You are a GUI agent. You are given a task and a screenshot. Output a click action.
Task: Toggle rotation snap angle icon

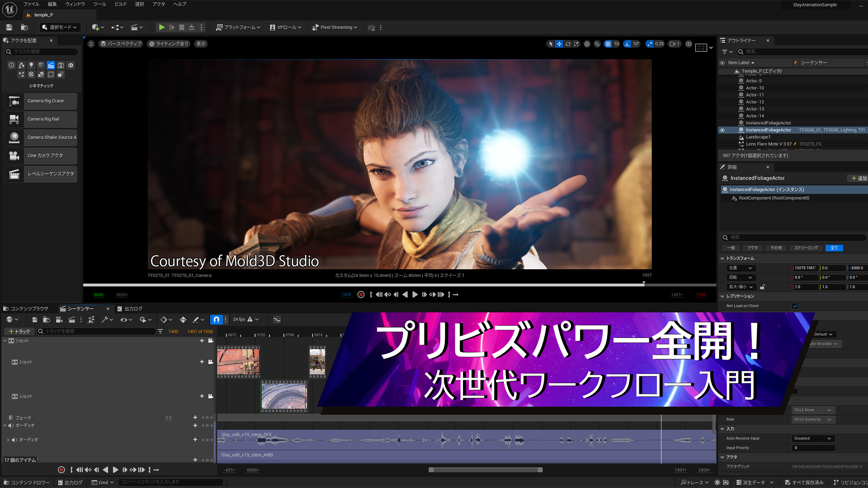[x=627, y=44]
